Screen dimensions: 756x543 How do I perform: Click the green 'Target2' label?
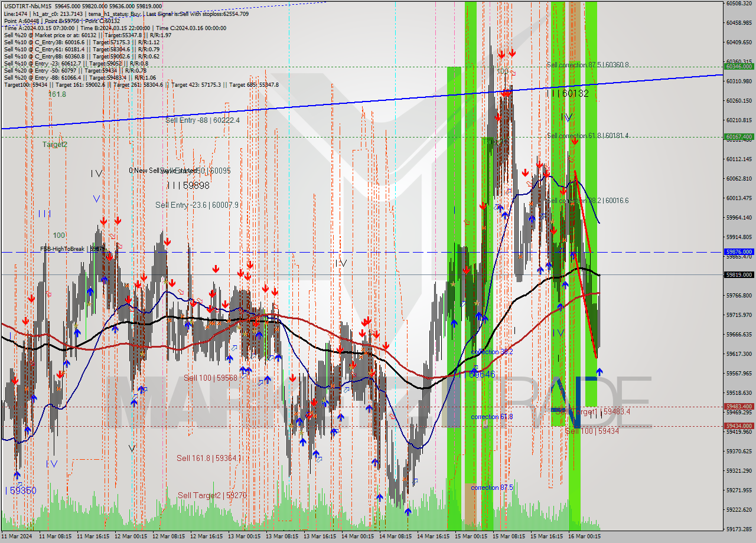pos(54,144)
